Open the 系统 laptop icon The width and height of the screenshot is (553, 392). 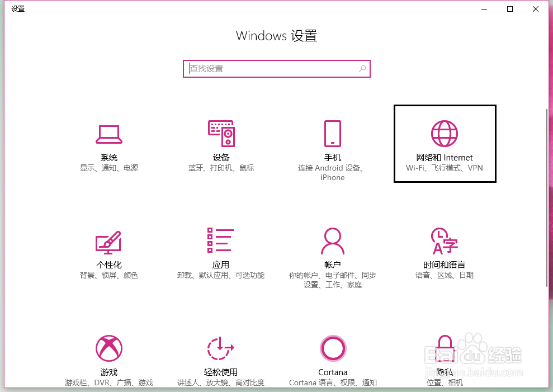tap(109, 134)
